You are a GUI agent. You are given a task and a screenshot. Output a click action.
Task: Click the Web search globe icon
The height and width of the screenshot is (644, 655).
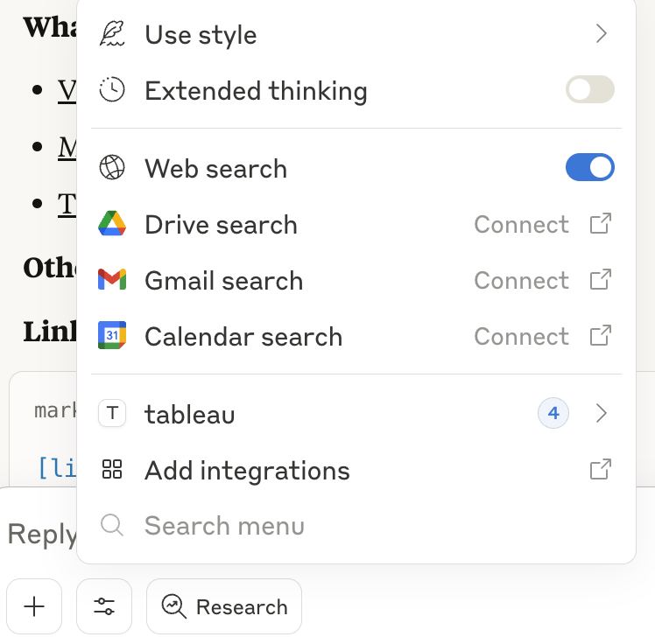(x=112, y=168)
